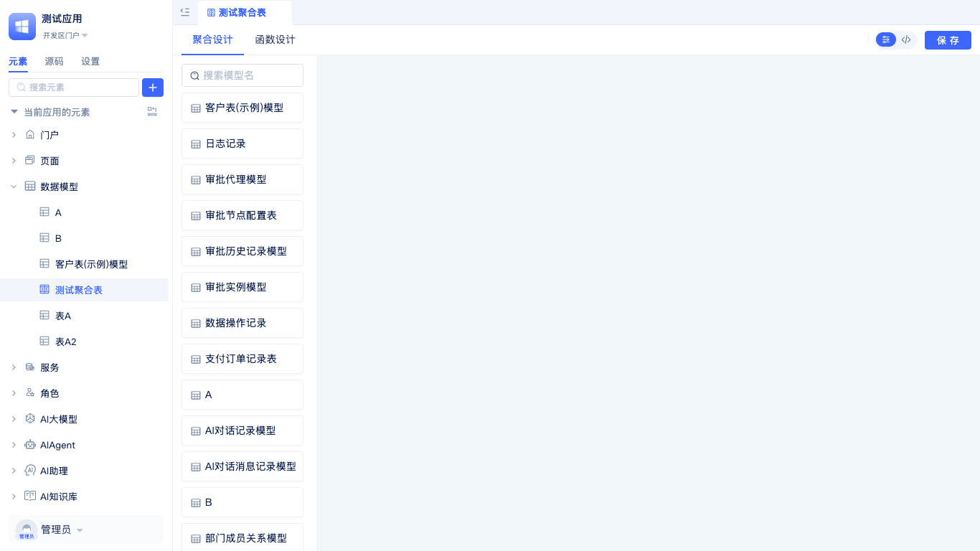Click the 门户 home icon
Viewport: 980px width, 551px height.
[30, 134]
